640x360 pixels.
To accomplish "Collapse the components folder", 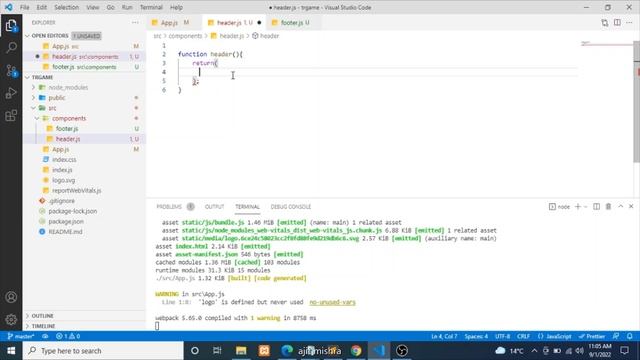I will [x=37, y=118].
